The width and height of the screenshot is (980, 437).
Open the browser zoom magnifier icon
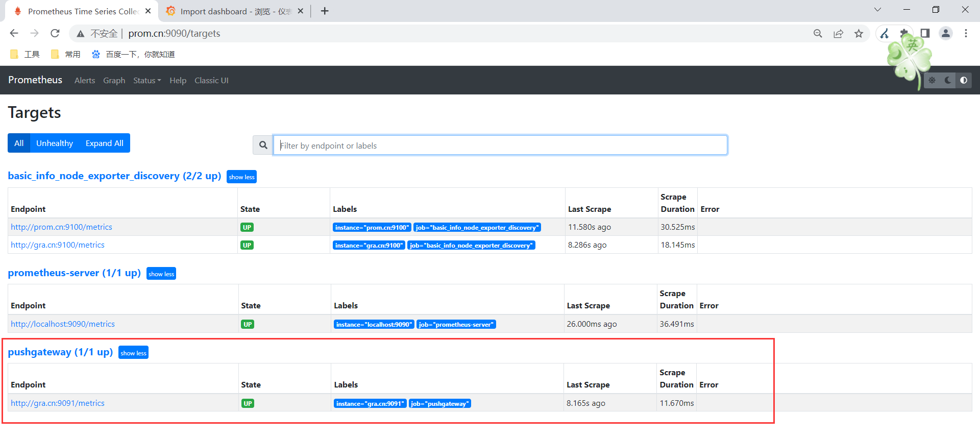point(818,33)
